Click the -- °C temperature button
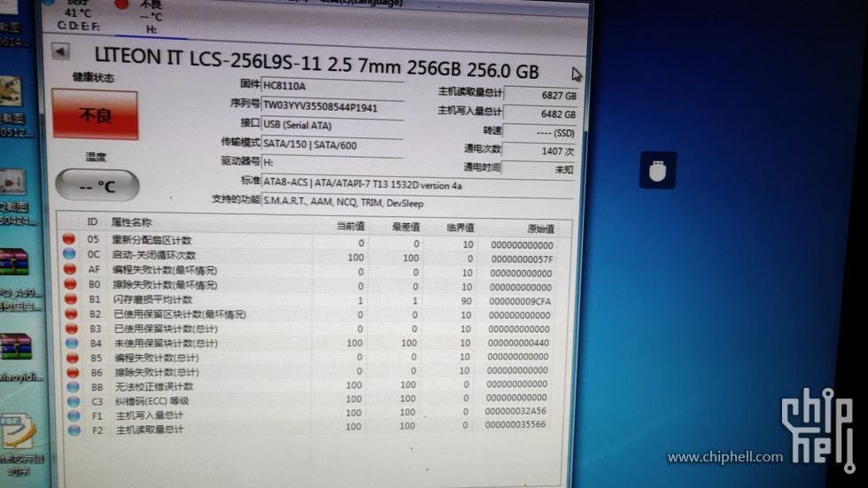The image size is (868, 488). [97, 186]
